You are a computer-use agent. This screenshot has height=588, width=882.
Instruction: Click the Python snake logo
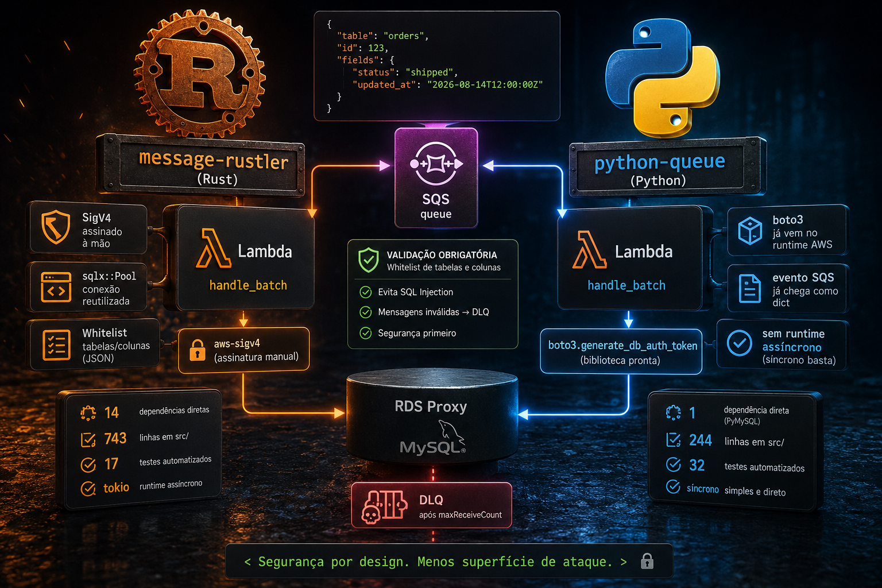[x=662, y=77]
